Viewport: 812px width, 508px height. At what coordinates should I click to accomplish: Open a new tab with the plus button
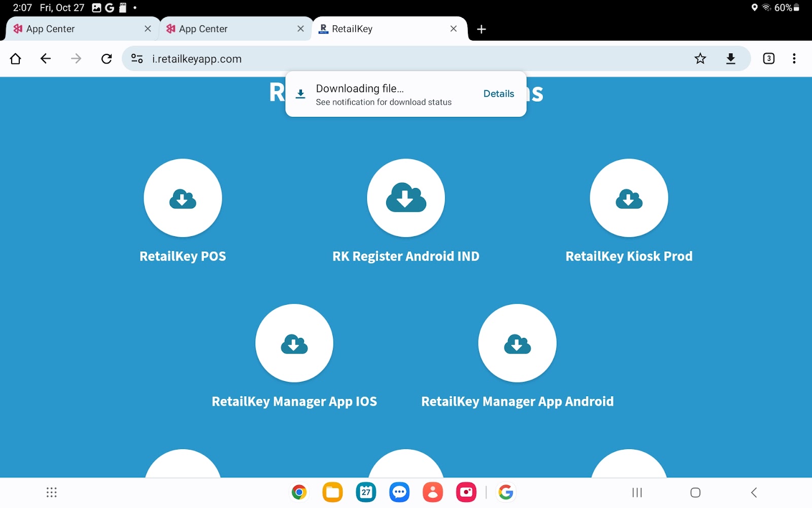click(x=481, y=29)
